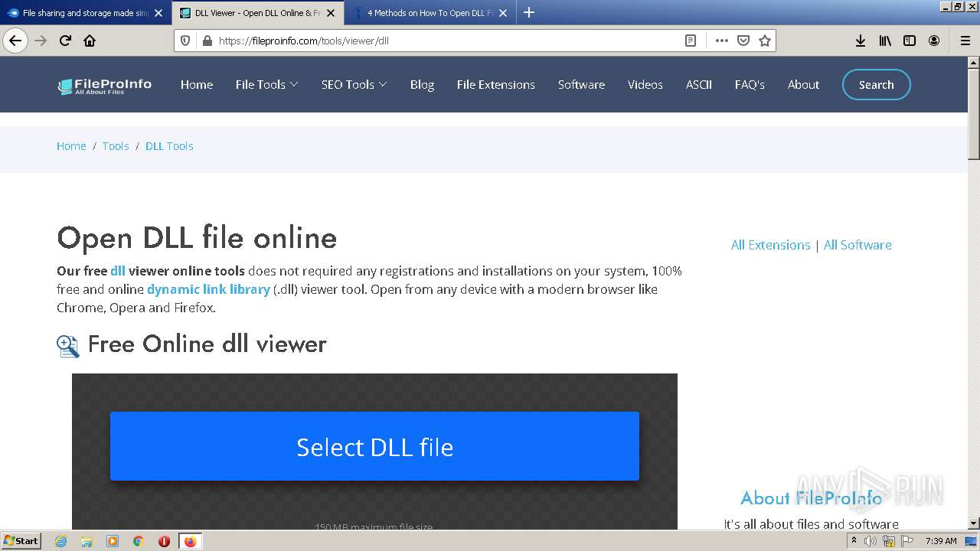Click the Search button in header
This screenshot has height=551, width=980.
[x=877, y=85]
